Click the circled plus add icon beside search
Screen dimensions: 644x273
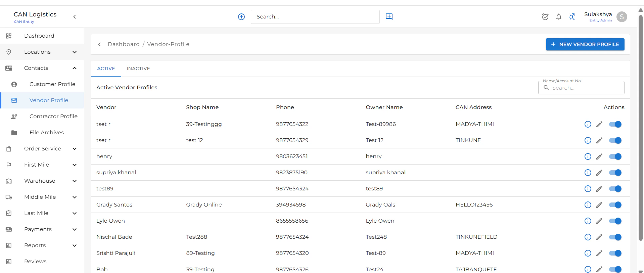(241, 17)
